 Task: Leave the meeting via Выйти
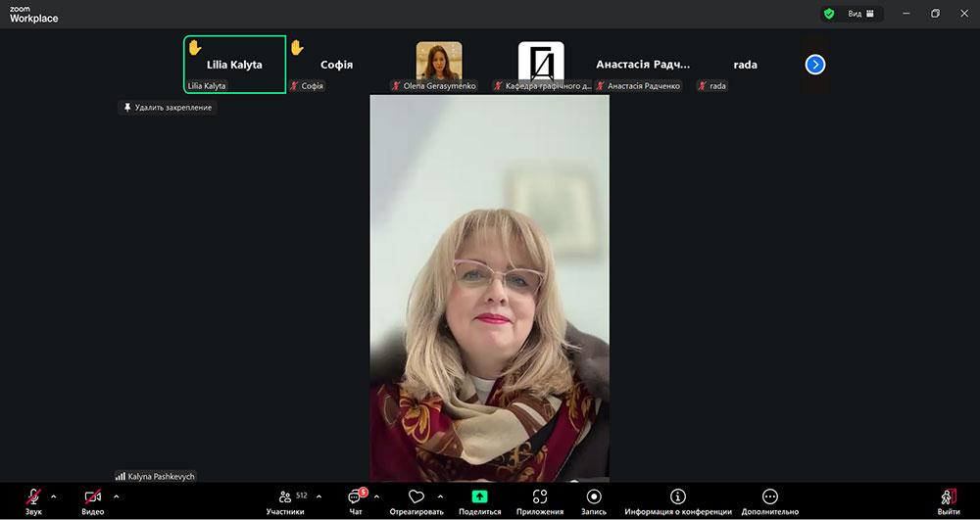click(x=948, y=497)
